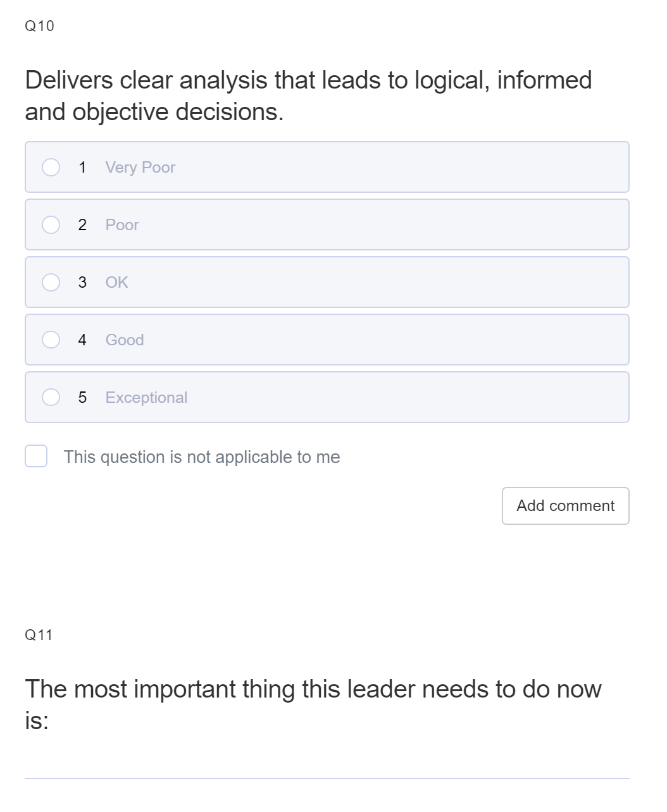667x812 pixels.
Task: Tick the not applicable checkbox
Action: pyautogui.click(x=36, y=456)
